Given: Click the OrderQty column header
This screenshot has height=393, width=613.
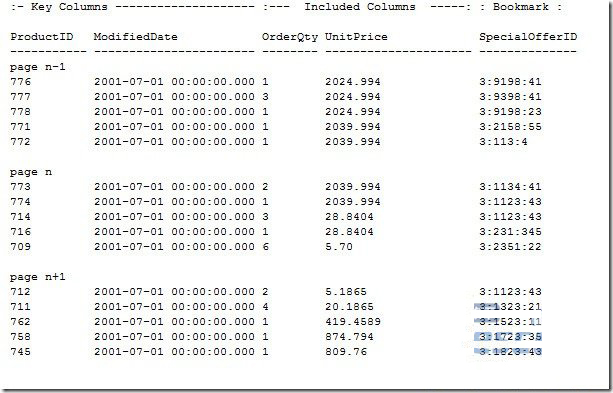Looking at the screenshot, I should click(290, 37).
